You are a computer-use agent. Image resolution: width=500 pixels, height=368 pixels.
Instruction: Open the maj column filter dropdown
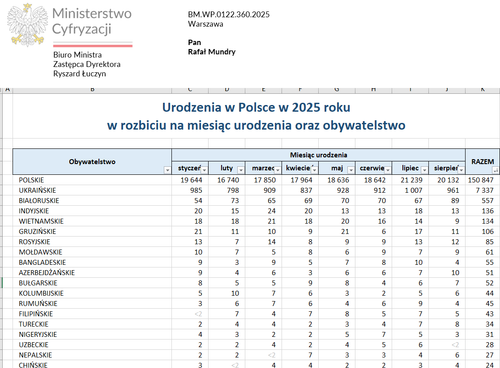(x=351, y=170)
